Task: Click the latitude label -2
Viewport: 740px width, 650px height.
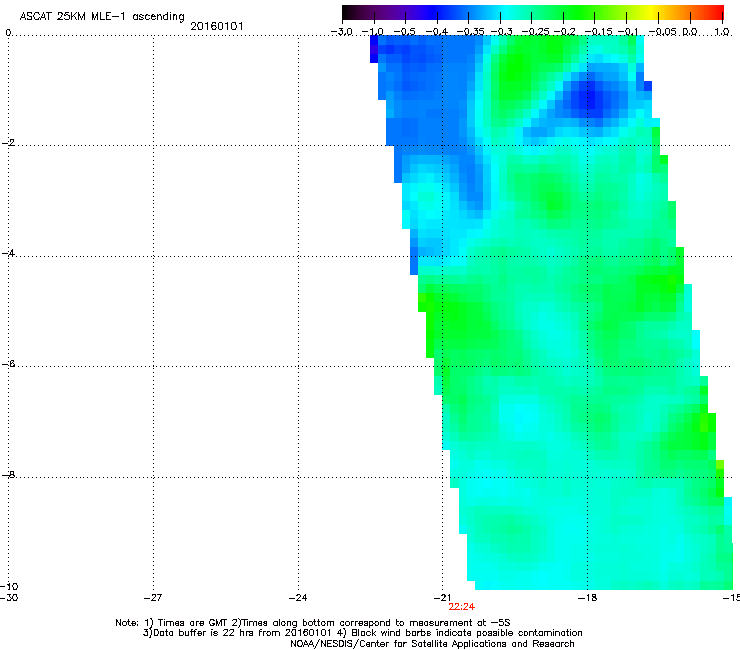Action: point(8,143)
